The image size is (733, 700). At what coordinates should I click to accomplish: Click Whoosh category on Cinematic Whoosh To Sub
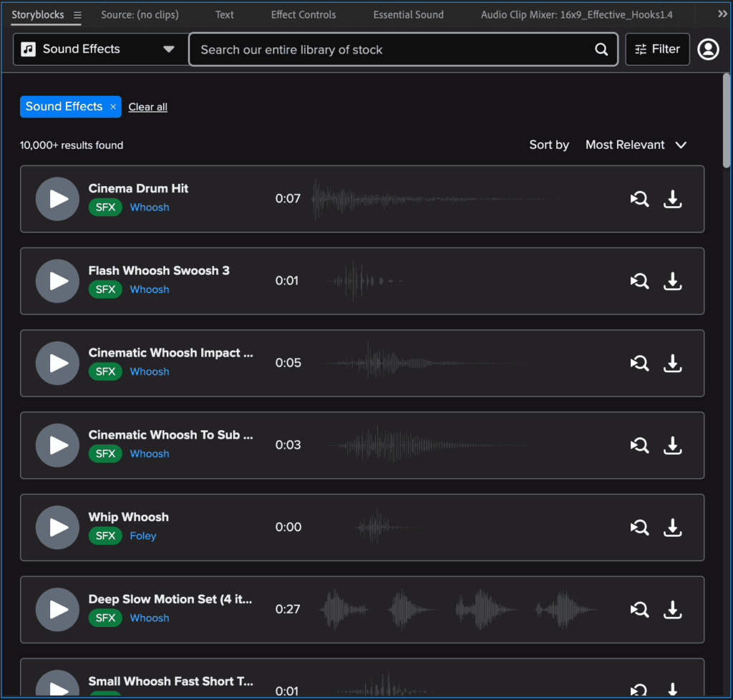pos(150,454)
